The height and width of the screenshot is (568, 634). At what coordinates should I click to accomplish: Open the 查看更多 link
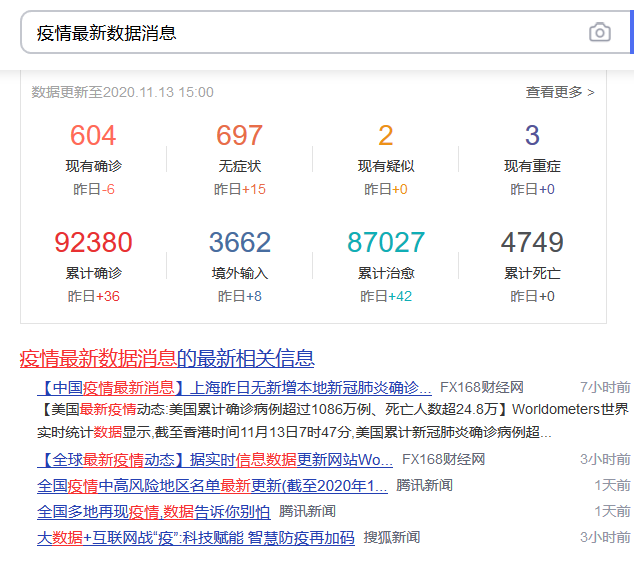[560, 92]
